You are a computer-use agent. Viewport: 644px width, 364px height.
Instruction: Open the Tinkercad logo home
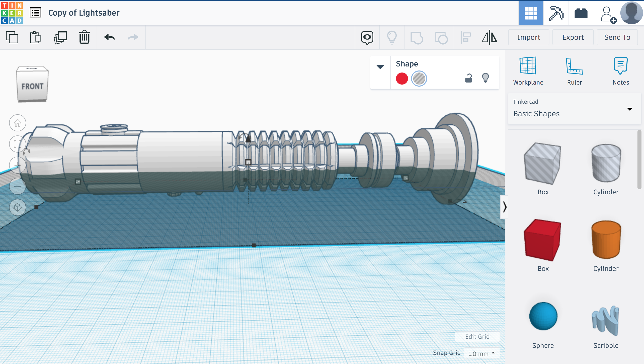click(12, 13)
